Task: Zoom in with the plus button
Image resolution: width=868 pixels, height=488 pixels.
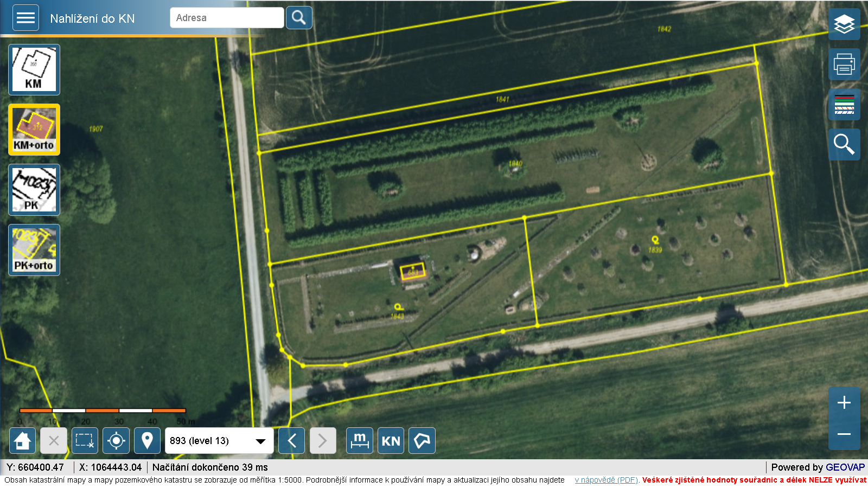Action: tap(844, 402)
